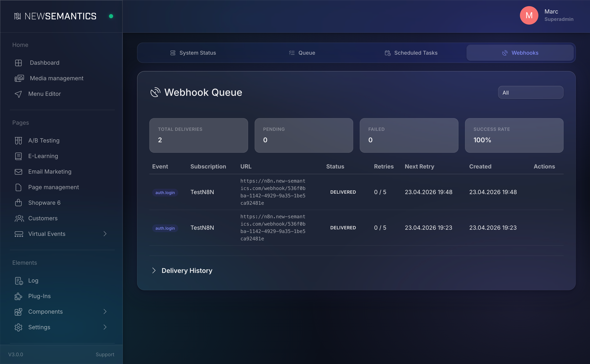590x364 pixels.
Task: Click the Status column header
Action: (x=335, y=167)
